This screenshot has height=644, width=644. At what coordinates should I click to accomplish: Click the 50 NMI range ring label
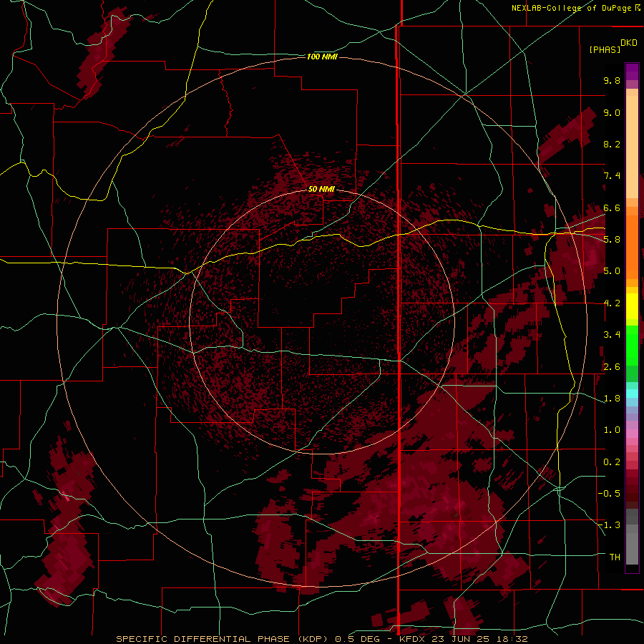pyautogui.click(x=321, y=189)
